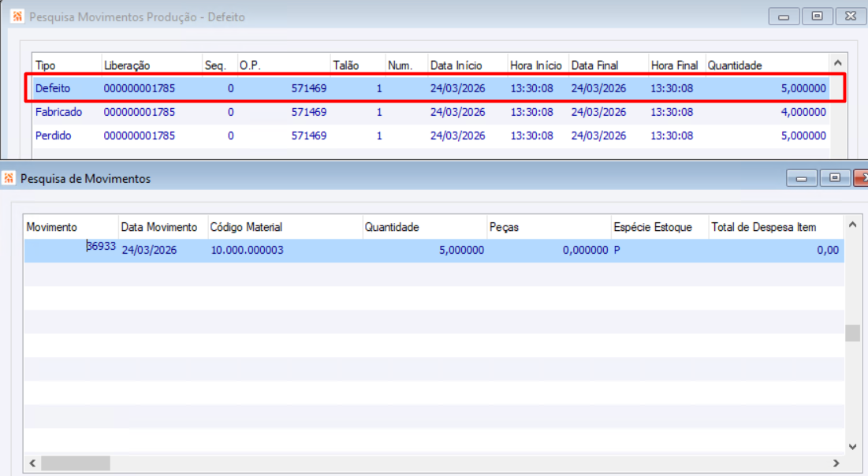Click the Data Movimento column header

coord(163,227)
